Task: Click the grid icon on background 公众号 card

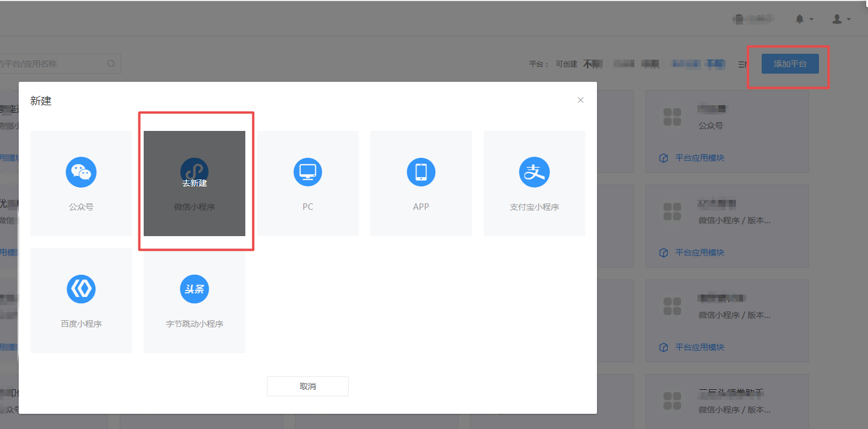Action: tap(673, 116)
